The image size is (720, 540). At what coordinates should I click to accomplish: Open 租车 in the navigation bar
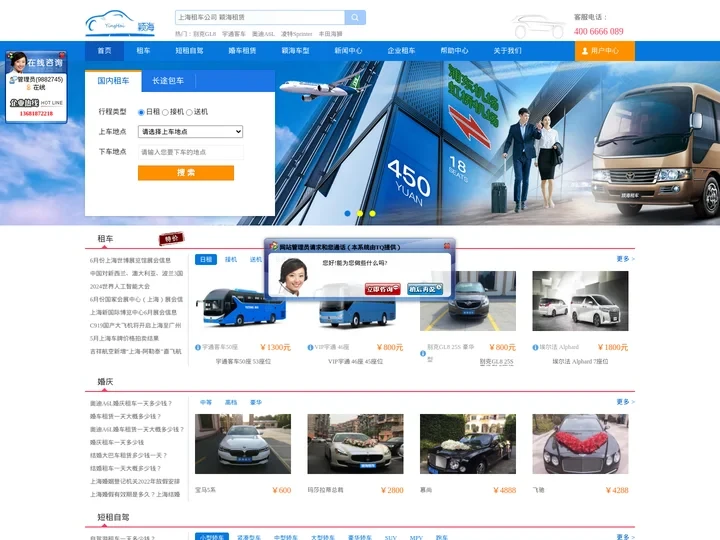coord(143,51)
